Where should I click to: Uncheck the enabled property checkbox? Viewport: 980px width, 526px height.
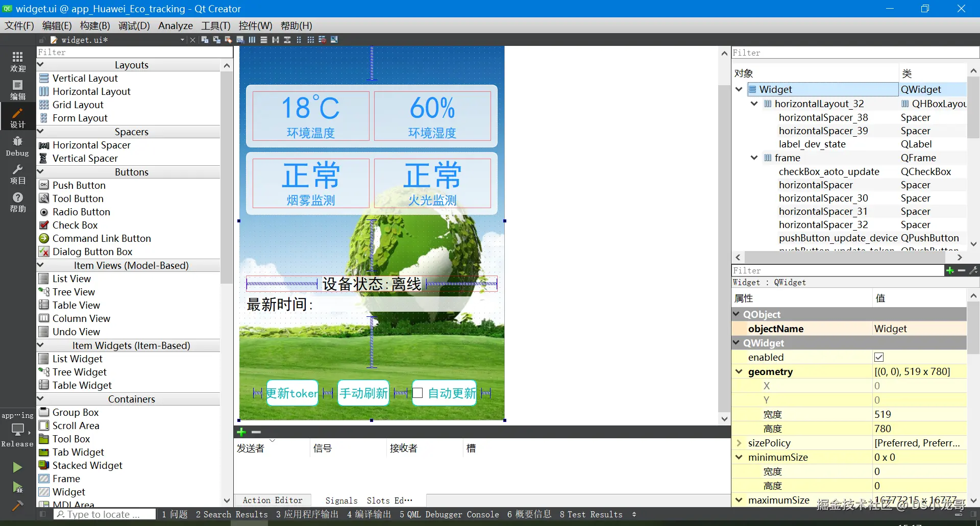tap(879, 357)
